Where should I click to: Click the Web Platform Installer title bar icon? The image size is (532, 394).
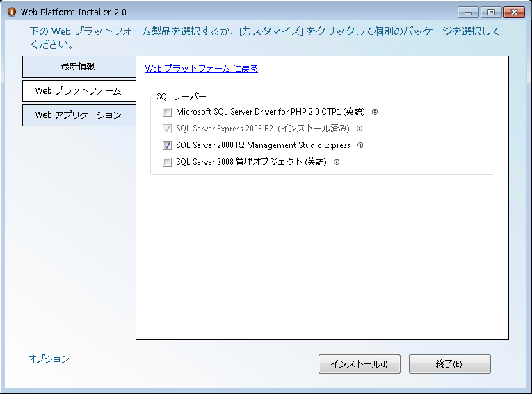(12, 12)
